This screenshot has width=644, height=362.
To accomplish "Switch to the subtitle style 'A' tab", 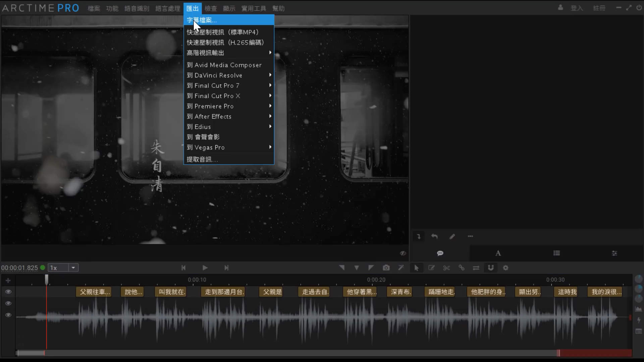I will 498,253.
